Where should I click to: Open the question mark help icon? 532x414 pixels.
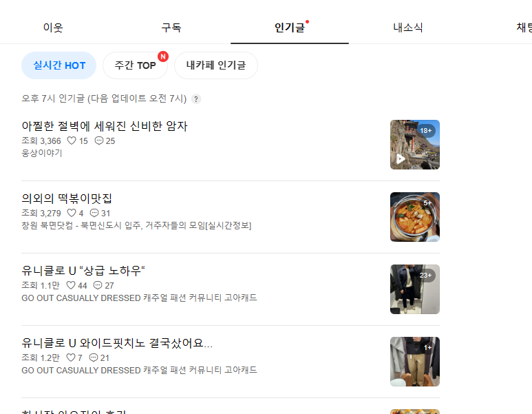click(x=195, y=99)
